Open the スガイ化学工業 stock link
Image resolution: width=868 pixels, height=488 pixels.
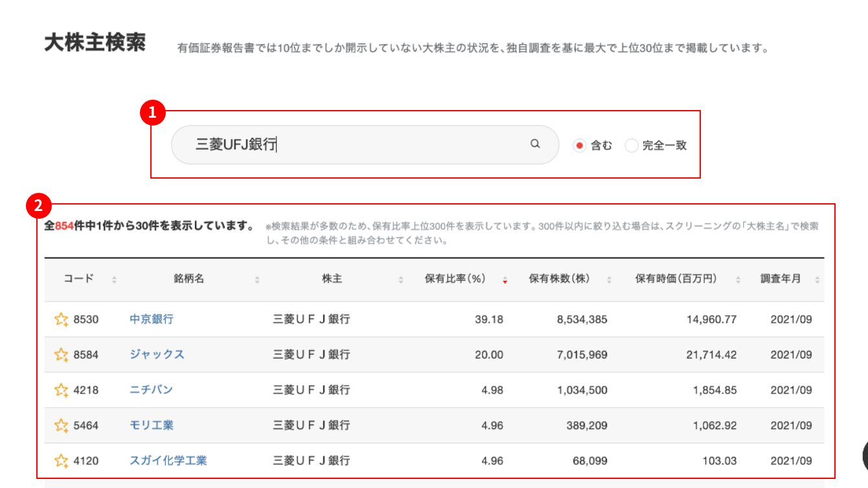[x=168, y=461]
